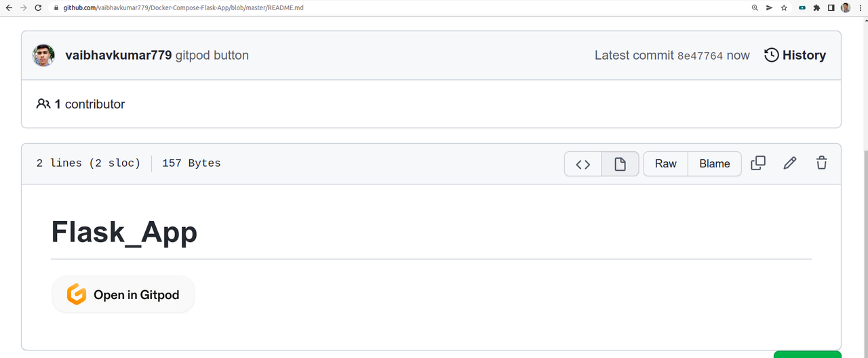This screenshot has width=868, height=358.
Task: Click vaibhavkumar779's commit avatar
Action: click(44, 56)
